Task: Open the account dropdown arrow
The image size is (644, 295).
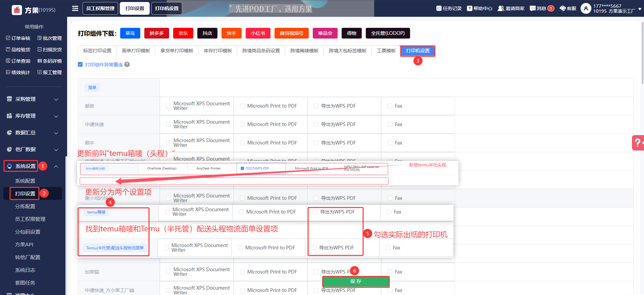Action: (640, 9)
